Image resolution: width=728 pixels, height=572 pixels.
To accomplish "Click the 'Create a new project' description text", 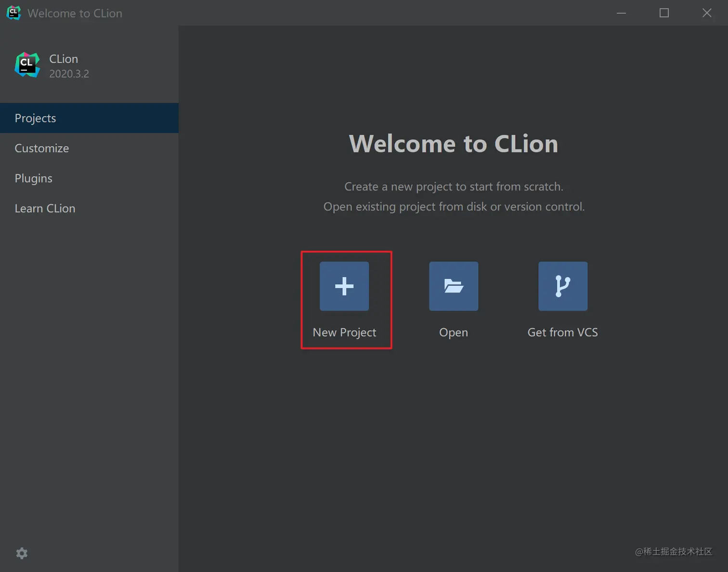I will pos(454,186).
